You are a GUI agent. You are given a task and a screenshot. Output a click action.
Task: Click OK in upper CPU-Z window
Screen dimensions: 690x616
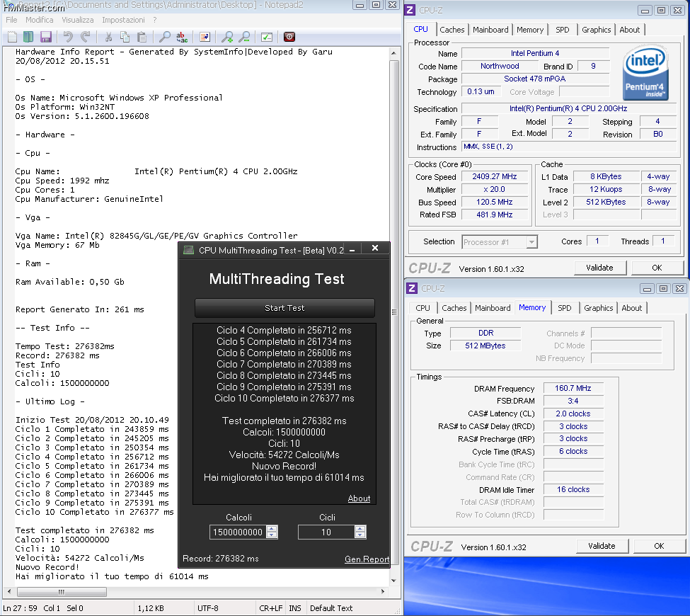click(x=657, y=268)
